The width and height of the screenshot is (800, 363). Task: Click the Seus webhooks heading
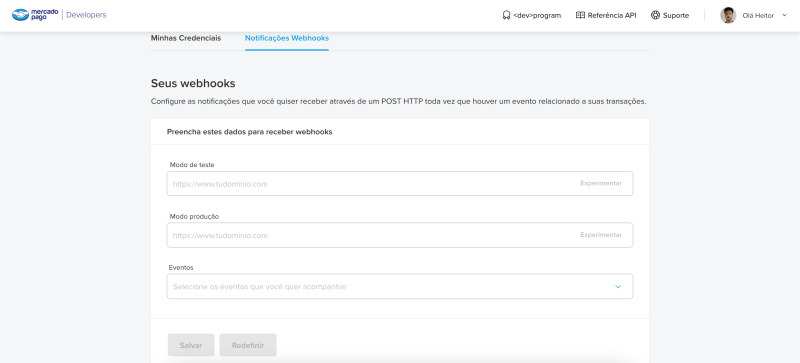tap(193, 83)
